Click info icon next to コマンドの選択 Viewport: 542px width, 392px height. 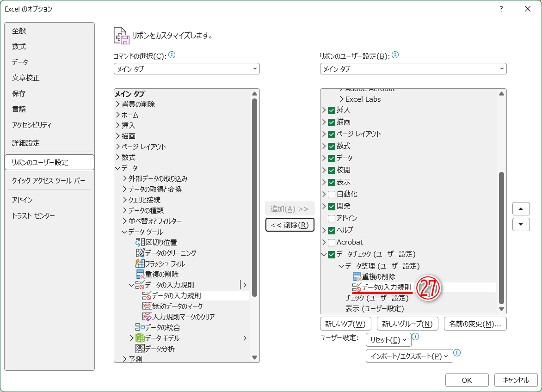coord(172,55)
